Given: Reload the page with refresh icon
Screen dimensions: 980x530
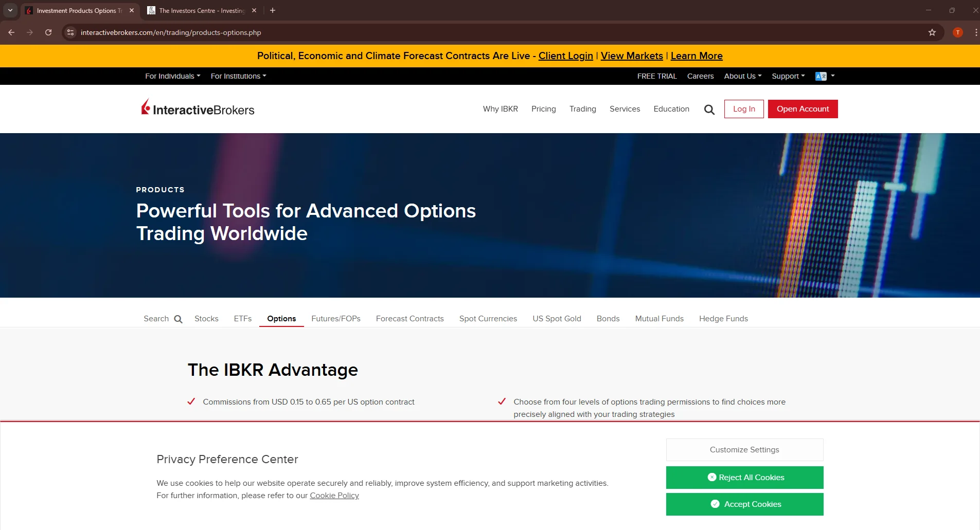Looking at the screenshot, I should click(48, 32).
